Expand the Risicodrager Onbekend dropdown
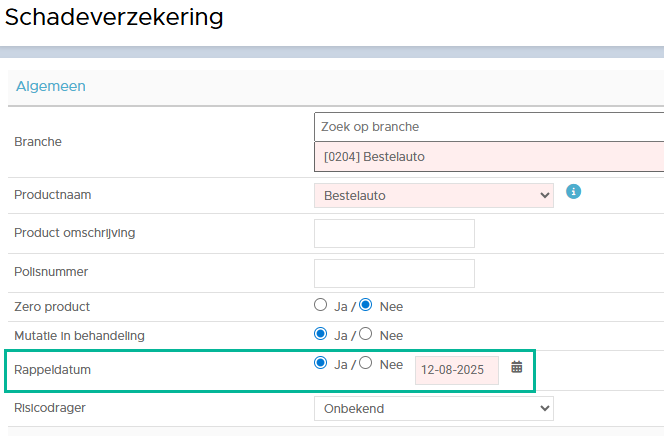Image resolution: width=664 pixels, height=436 pixels. pyautogui.click(x=434, y=408)
